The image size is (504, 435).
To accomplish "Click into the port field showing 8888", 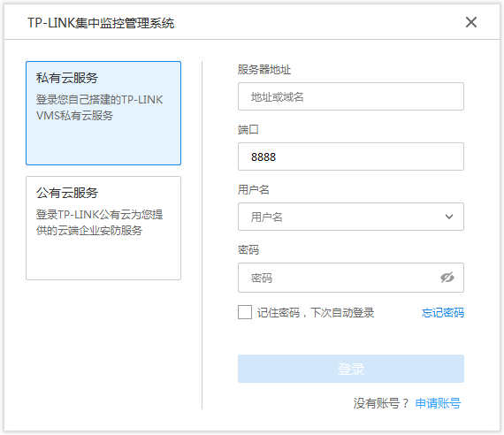I will tap(351, 156).
